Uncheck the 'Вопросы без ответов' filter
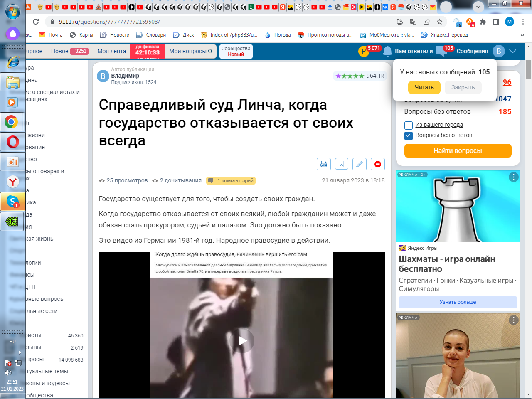The width and height of the screenshot is (532, 399). [x=408, y=135]
